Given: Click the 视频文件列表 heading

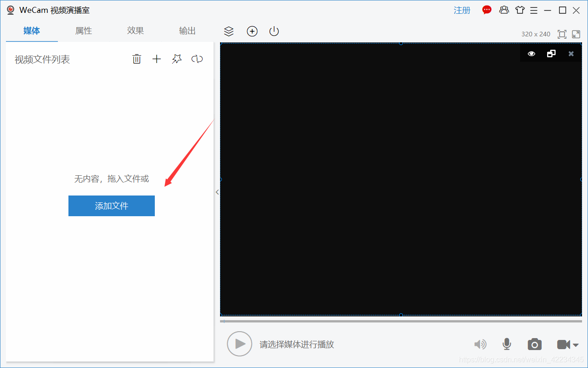Looking at the screenshot, I should (x=42, y=59).
